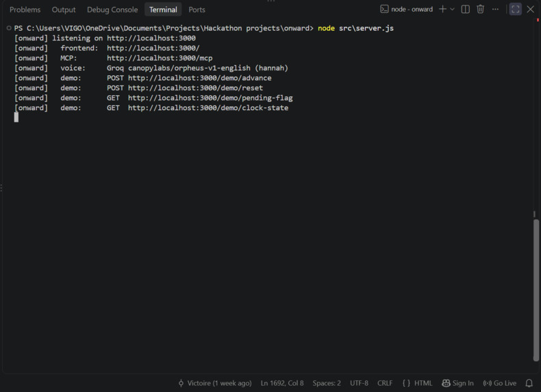
Task: Open Git blame Victoire (1 week ago)
Action: (x=219, y=383)
